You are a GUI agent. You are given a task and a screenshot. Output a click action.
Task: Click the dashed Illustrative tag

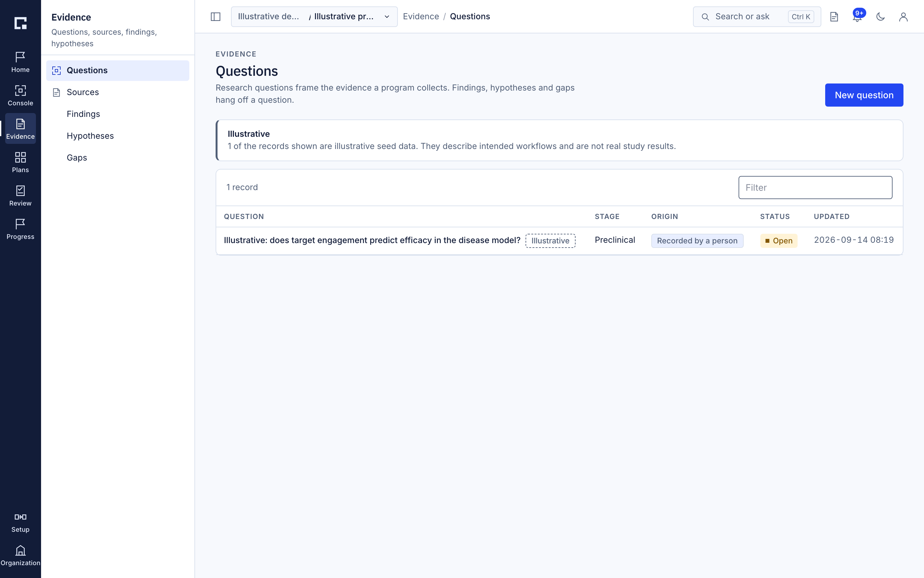[x=550, y=241]
